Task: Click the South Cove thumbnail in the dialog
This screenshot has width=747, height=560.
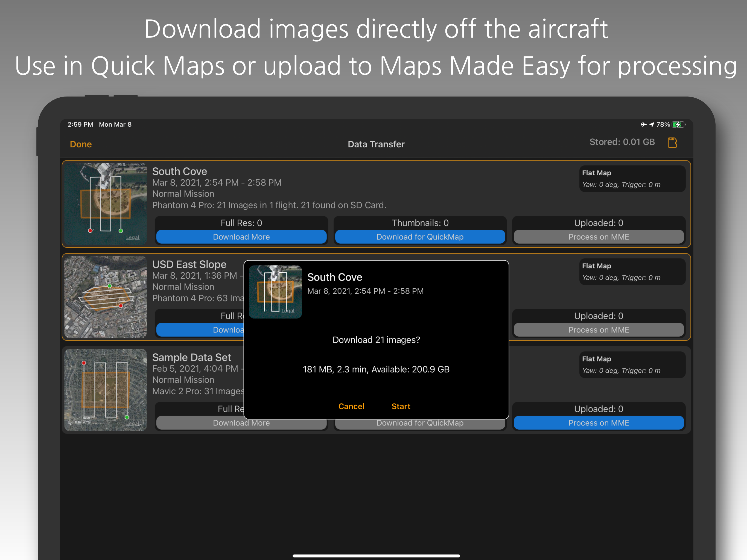Action: pos(275,292)
